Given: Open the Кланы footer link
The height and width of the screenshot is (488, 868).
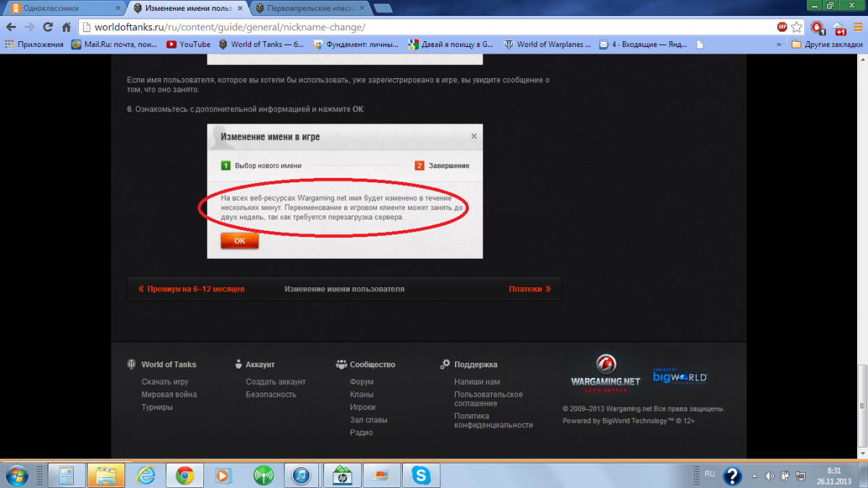Looking at the screenshot, I should (x=362, y=395).
